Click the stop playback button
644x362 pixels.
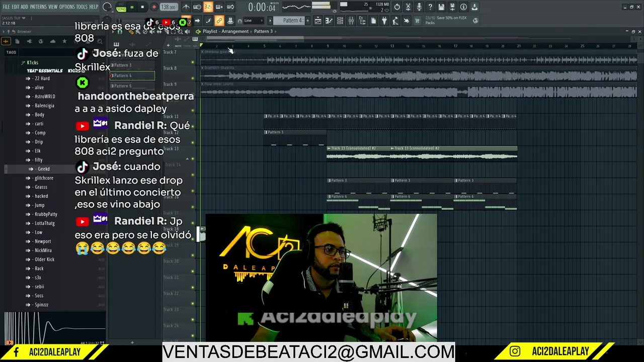(142, 7)
